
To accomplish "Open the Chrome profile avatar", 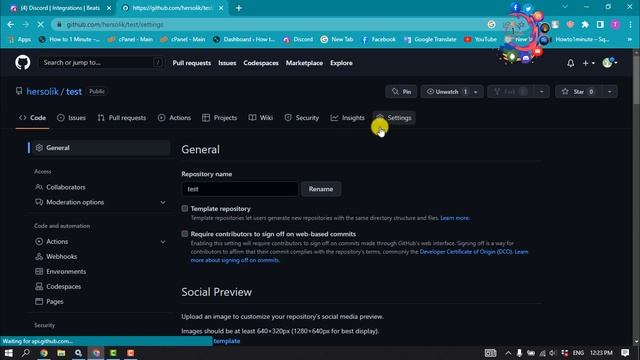I will point(615,24).
